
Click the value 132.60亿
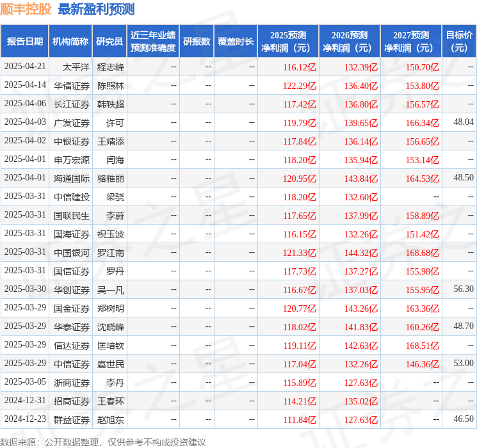click(361, 197)
